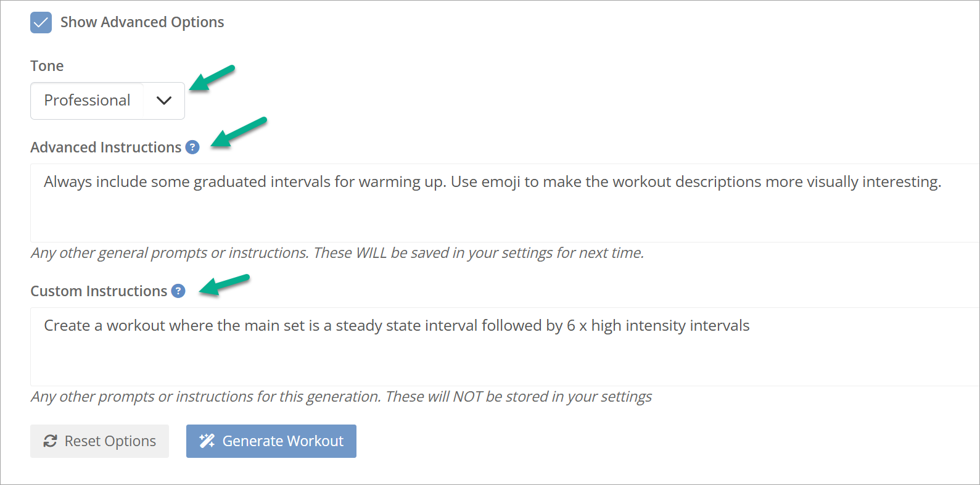Click the Tone field label
The width and height of the screenshot is (980, 485).
(47, 66)
